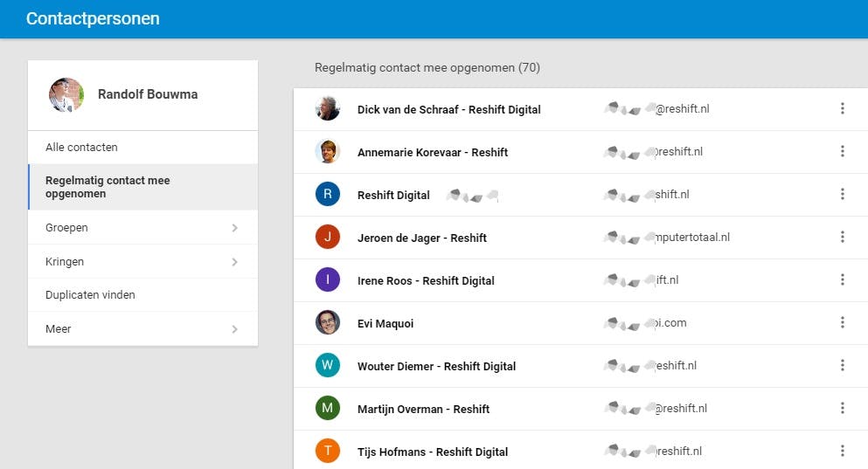
Task: Click the Contactpersonen header title
Action: pos(93,18)
